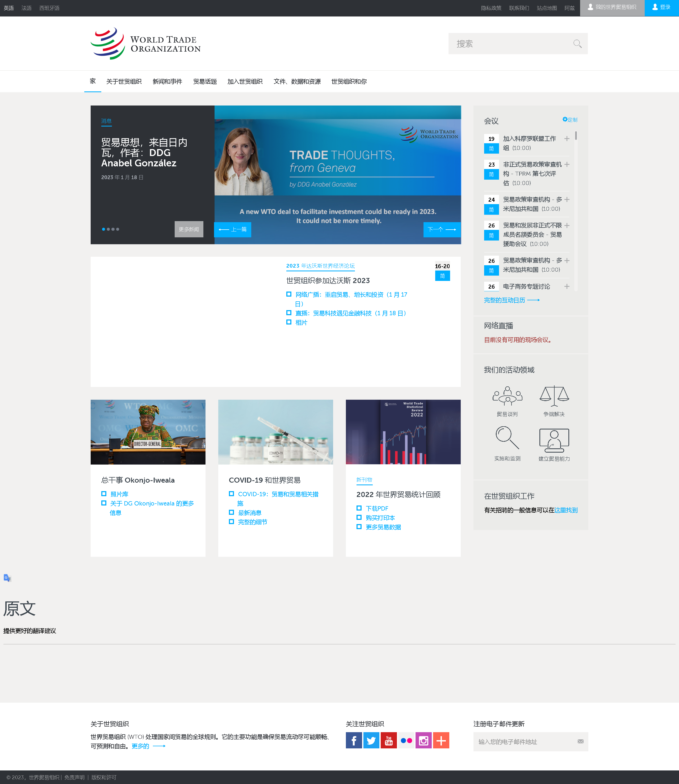The image size is (679, 784).
Task: Click the search magnifier icon
Action: (x=577, y=44)
